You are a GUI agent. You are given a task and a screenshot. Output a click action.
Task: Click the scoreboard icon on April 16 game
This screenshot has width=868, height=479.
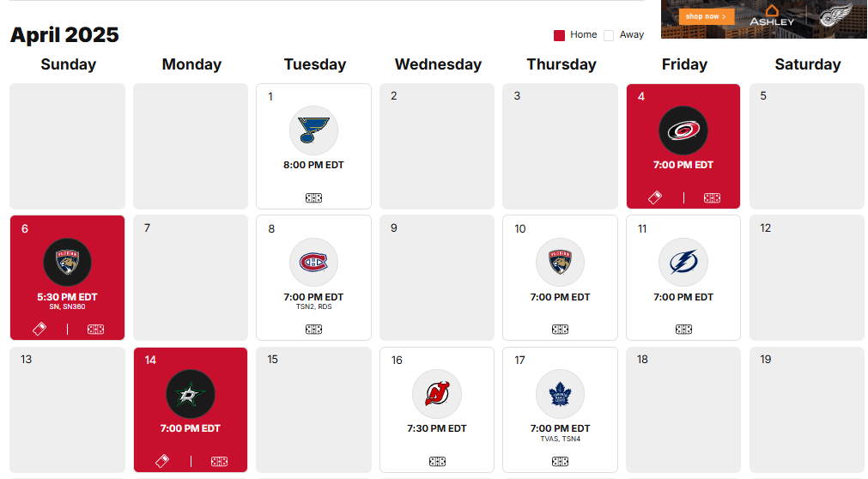point(437,461)
